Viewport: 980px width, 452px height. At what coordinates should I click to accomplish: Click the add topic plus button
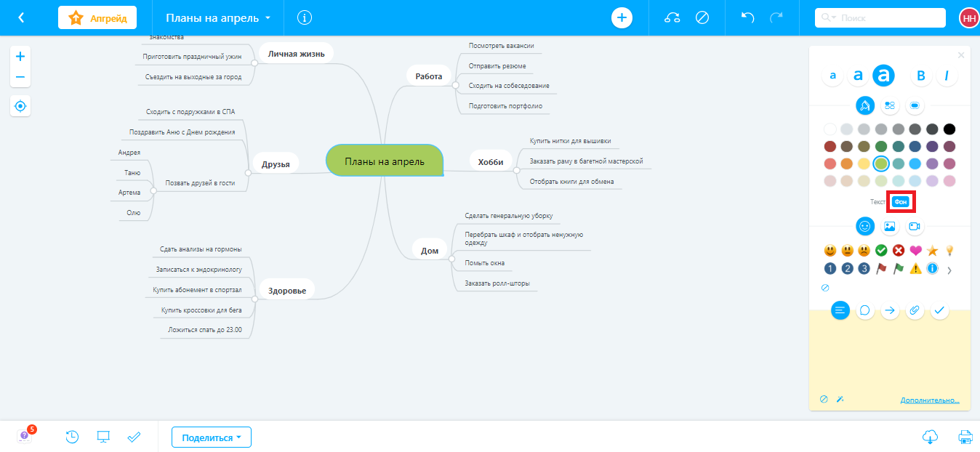click(x=622, y=17)
